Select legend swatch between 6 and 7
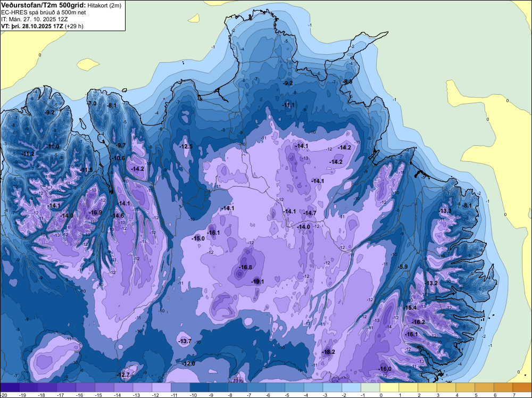 (x=503, y=387)
